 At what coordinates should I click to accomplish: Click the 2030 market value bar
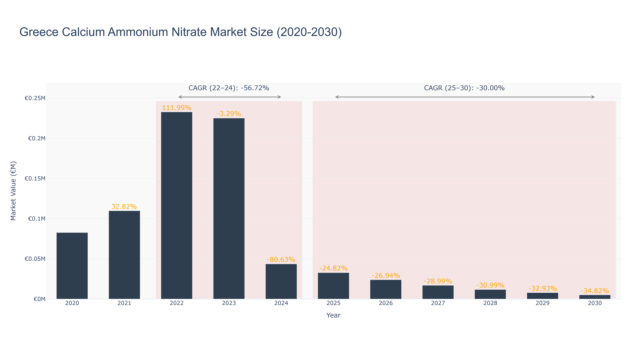pos(595,297)
